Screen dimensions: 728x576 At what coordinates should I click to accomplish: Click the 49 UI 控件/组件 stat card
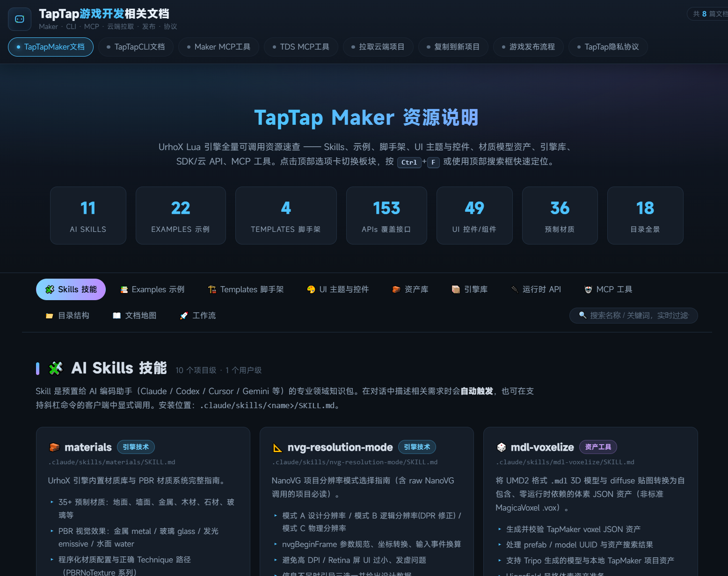pos(474,216)
